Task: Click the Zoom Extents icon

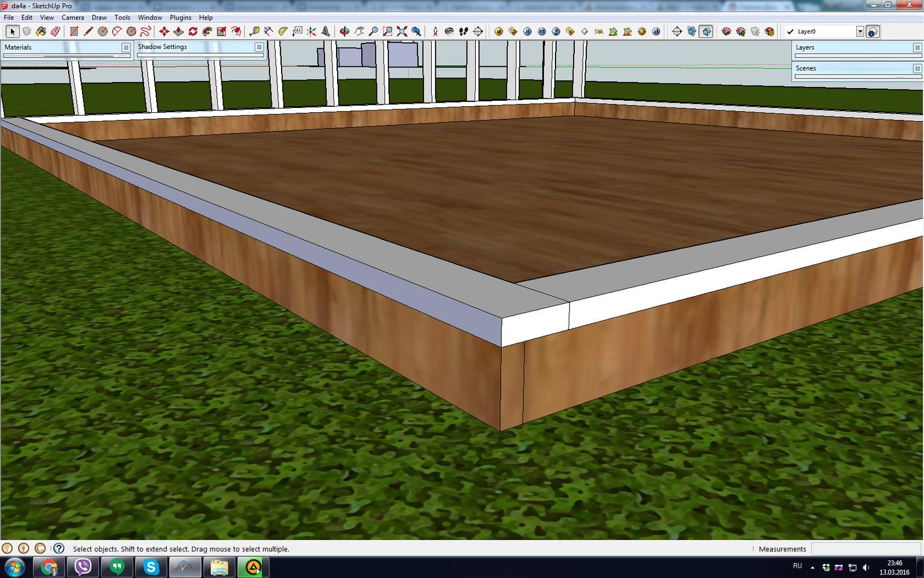Action: click(x=402, y=31)
